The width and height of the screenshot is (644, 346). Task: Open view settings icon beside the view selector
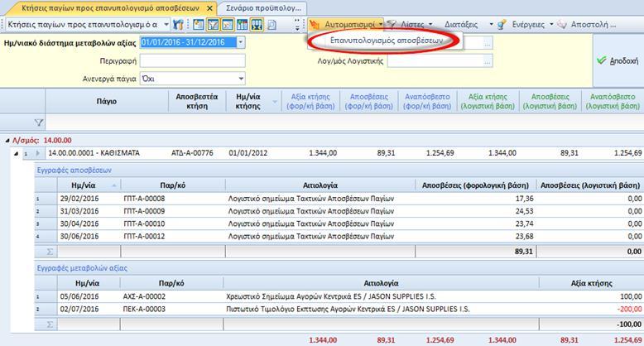click(x=178, y=24)
